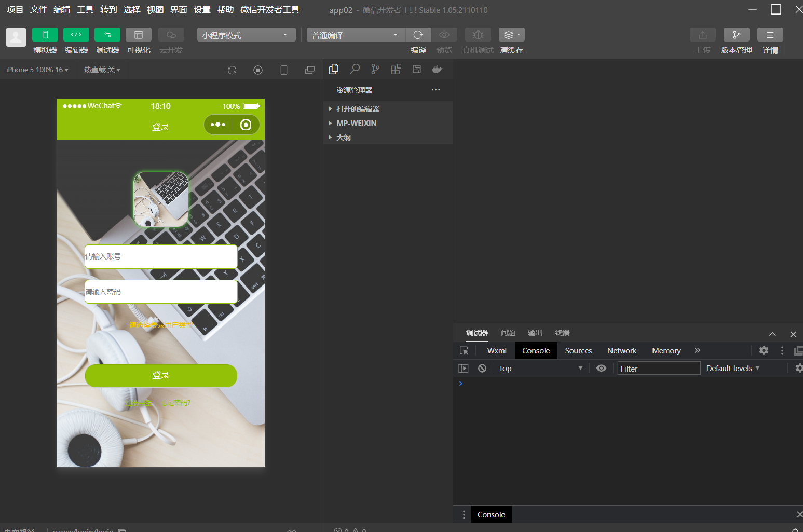Open devtools more options kebab
Viewport: 803px width, 532px height.
pyautogui.click(x=782, y=350)
